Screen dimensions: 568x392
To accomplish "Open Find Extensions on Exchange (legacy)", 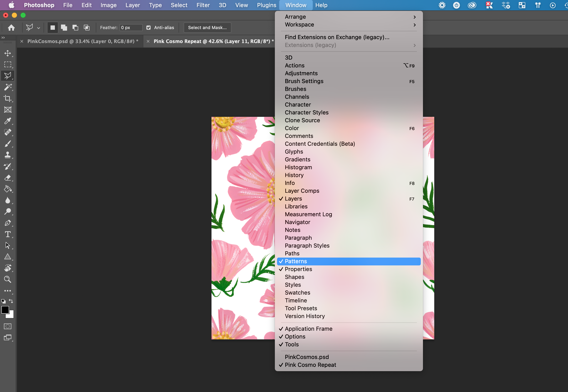I will click(x=337, y=37).
